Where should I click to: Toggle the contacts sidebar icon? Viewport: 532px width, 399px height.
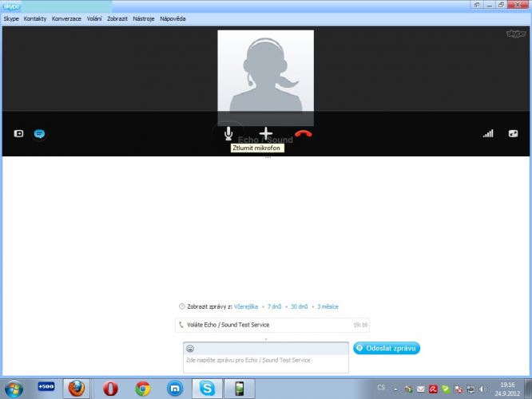pyautogui.click(x=18, y=133)
